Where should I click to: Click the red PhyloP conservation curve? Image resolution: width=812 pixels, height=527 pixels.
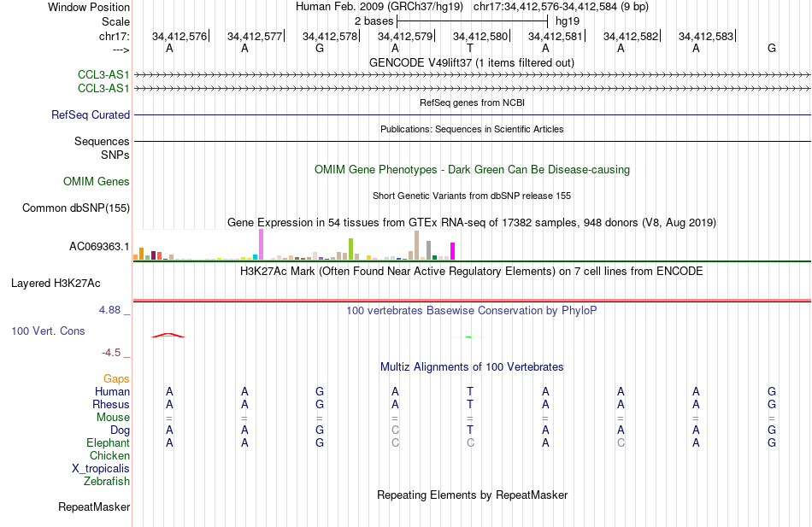168,336
